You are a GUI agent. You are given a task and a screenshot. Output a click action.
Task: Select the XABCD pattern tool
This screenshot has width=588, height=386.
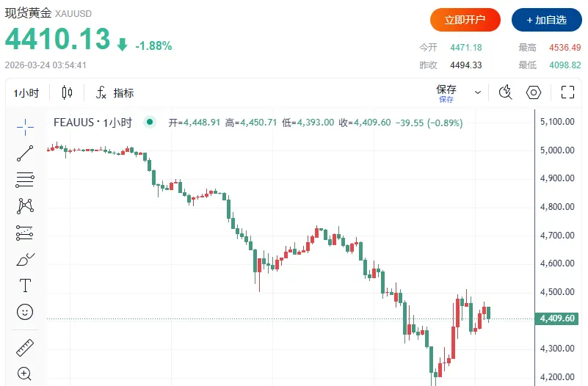tap(25, 206)
